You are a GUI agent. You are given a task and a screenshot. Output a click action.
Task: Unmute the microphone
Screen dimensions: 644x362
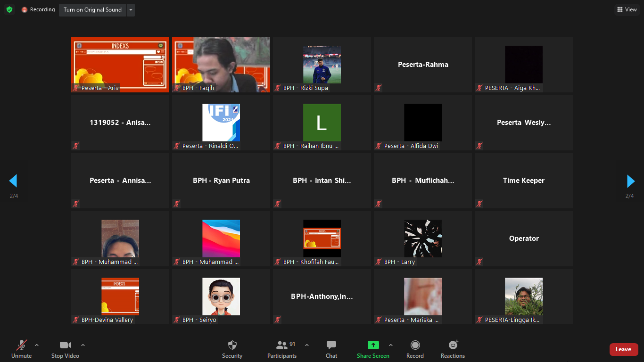(22, 349)
